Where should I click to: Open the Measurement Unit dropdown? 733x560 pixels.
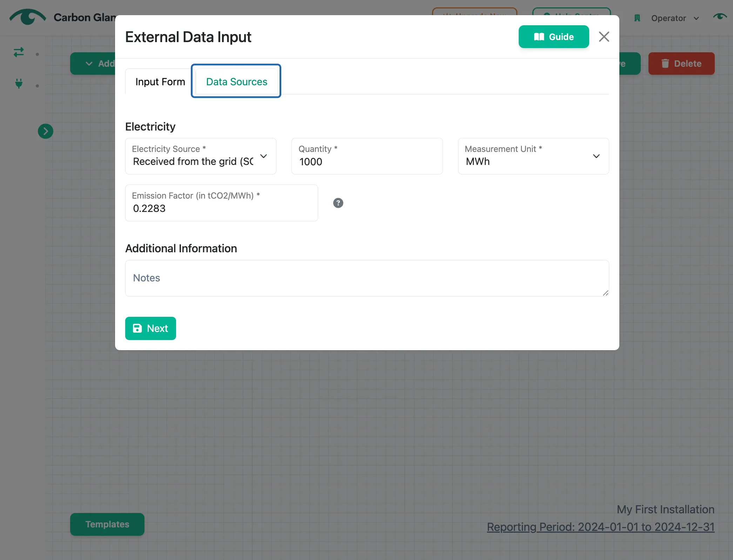(x=533, y=156)
